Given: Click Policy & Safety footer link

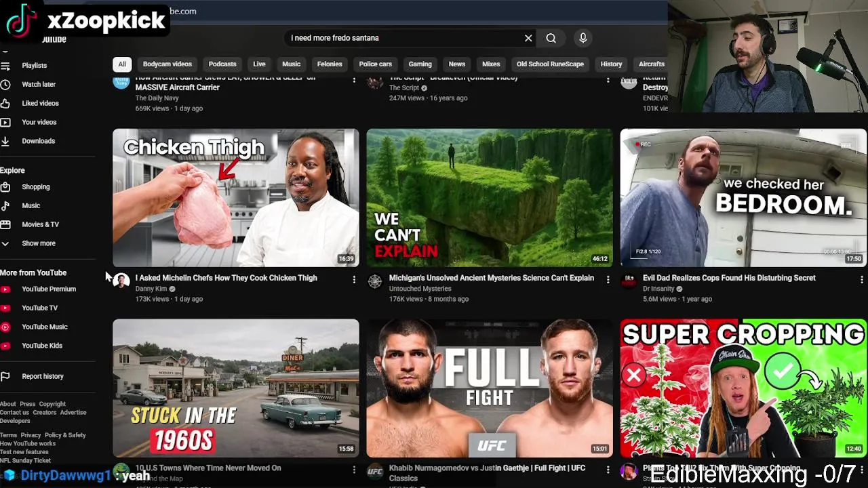Looking at the screenshot, I should [65, 435].
